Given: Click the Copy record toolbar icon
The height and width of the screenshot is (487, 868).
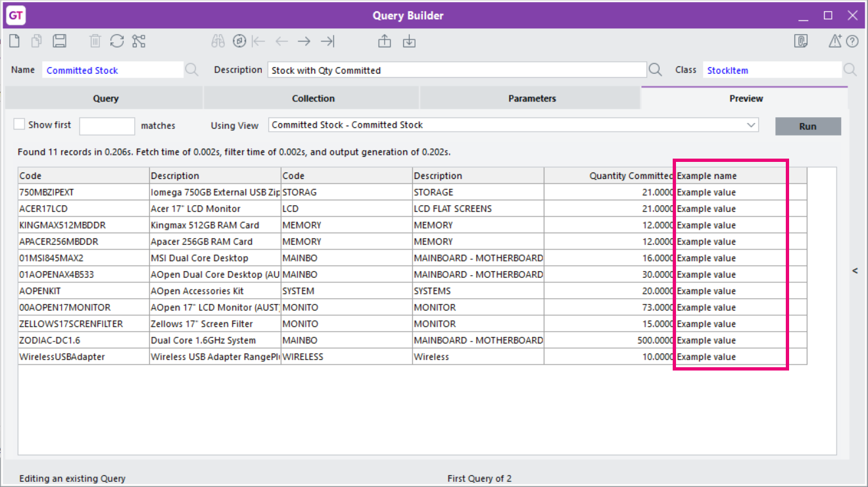Looking at the screenshot, I should 37,41.
